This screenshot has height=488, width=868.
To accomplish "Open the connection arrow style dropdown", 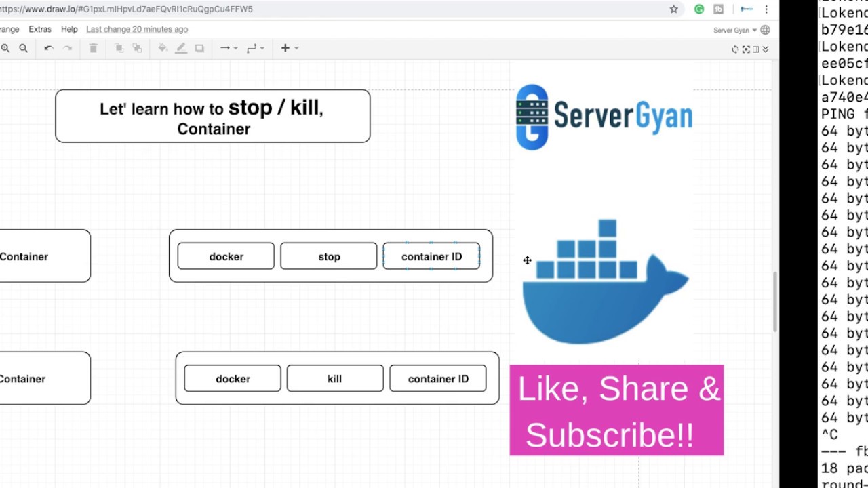I will [229, 48].
